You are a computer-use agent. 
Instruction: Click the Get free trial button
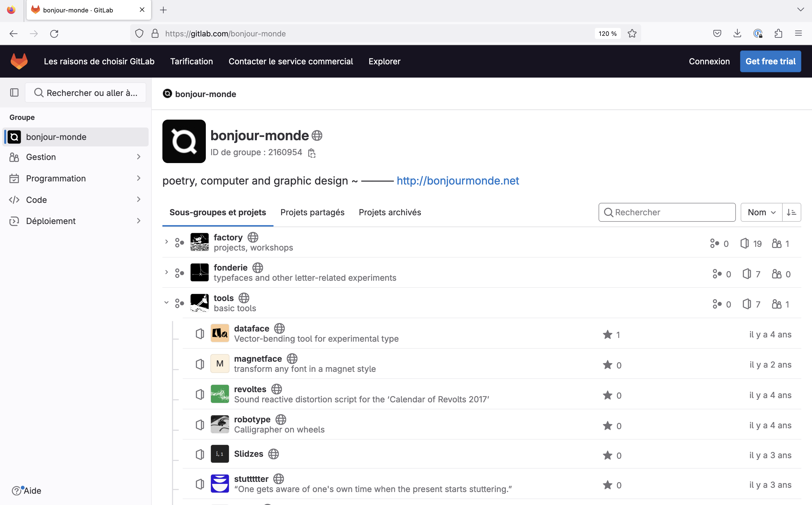[770, 62]
